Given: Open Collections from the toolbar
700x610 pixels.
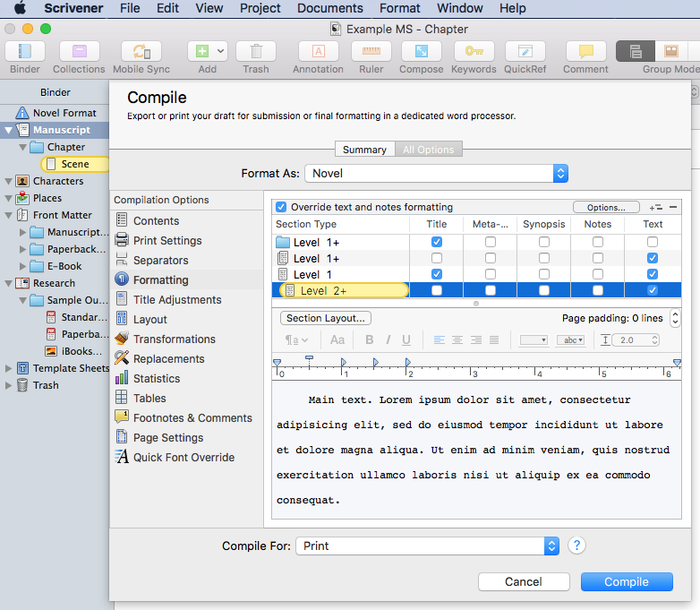Looking at the screenshot, I should [x=79, y=51].
